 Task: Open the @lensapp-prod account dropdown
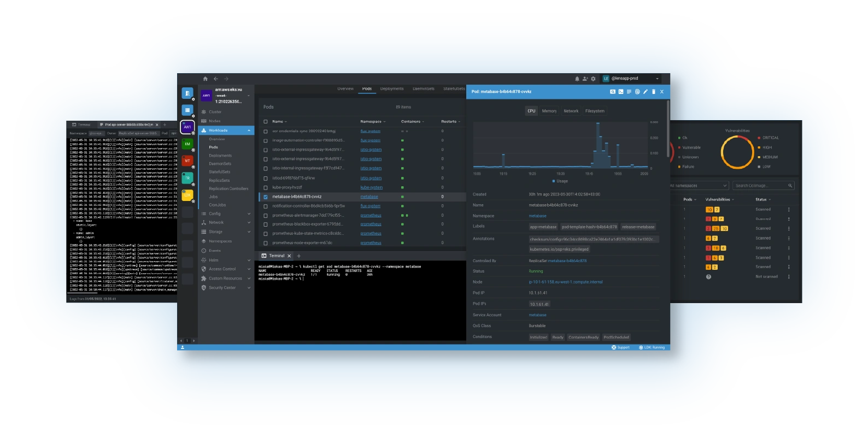631,79
